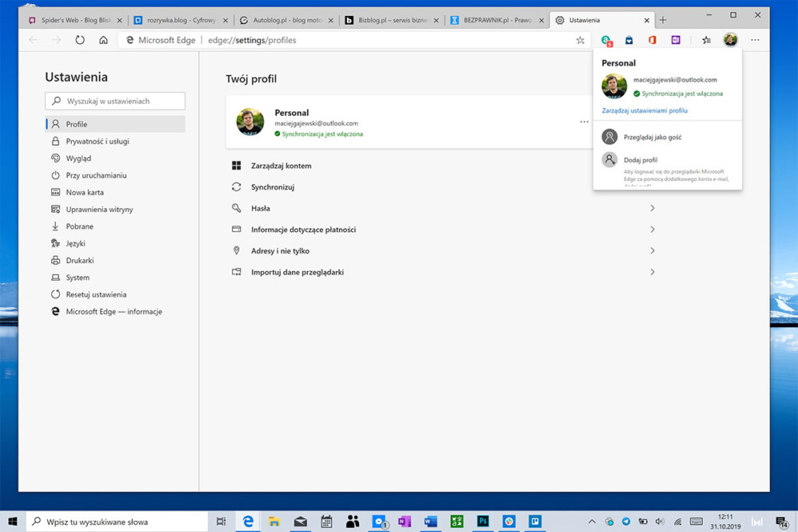The height and width of the screenshot is (532, 798).
Task: Add page to favorites with star icon
Action: pyautogui.click(x=580, y=40)
